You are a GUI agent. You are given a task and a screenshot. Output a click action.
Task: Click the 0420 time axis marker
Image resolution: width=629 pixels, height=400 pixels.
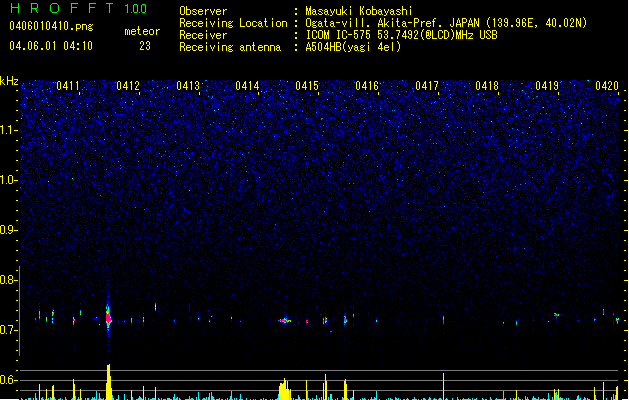607,86
